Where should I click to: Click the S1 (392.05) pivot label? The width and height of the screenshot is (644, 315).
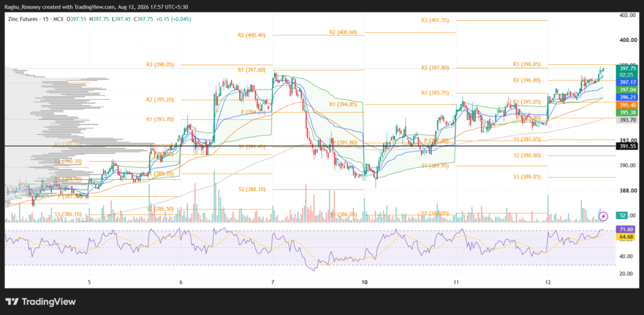pos(528,140)
